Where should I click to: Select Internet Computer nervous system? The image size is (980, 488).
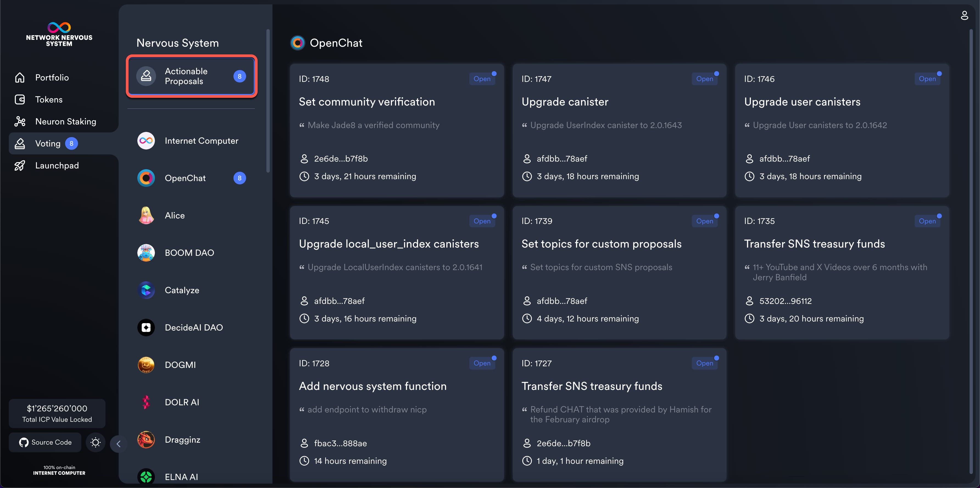point(201,141)
